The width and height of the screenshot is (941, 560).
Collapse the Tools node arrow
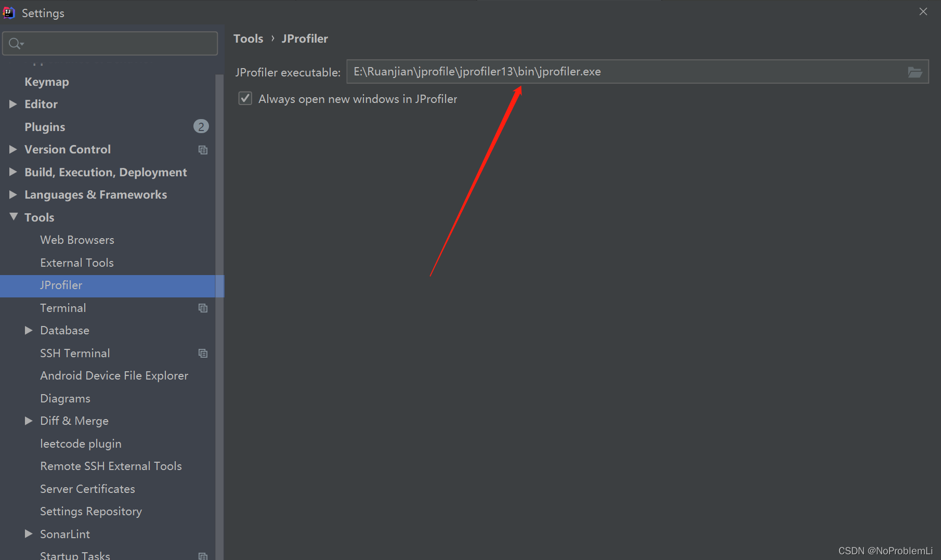tap(14, 217)
